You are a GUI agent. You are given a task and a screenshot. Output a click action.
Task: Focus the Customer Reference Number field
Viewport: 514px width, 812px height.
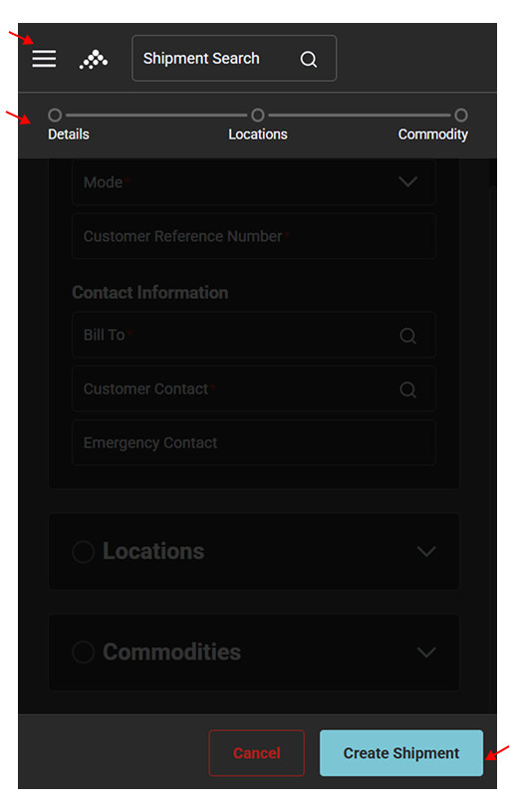(254, 236)
